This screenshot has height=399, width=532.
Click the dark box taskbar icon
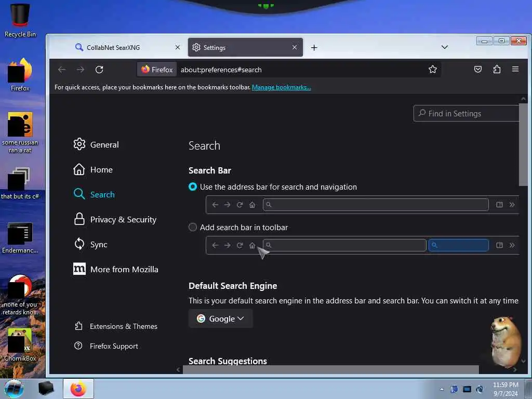point(46,389)
